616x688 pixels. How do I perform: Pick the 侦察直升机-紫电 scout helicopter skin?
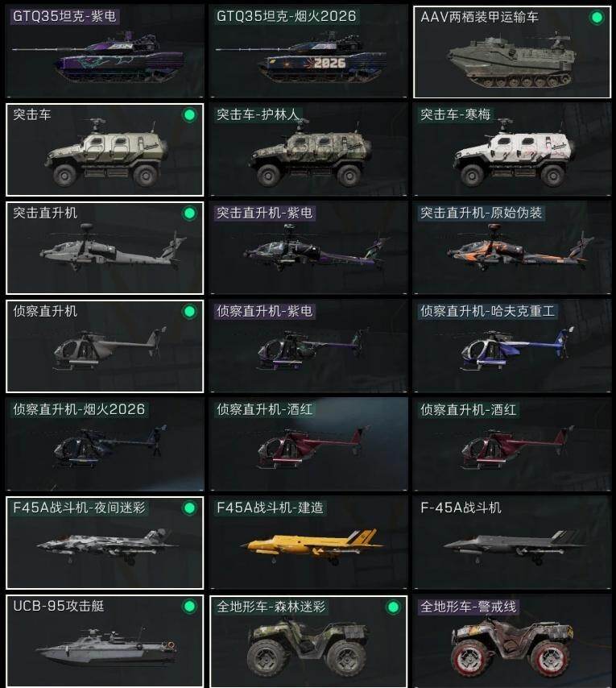(x=308, y=346)
